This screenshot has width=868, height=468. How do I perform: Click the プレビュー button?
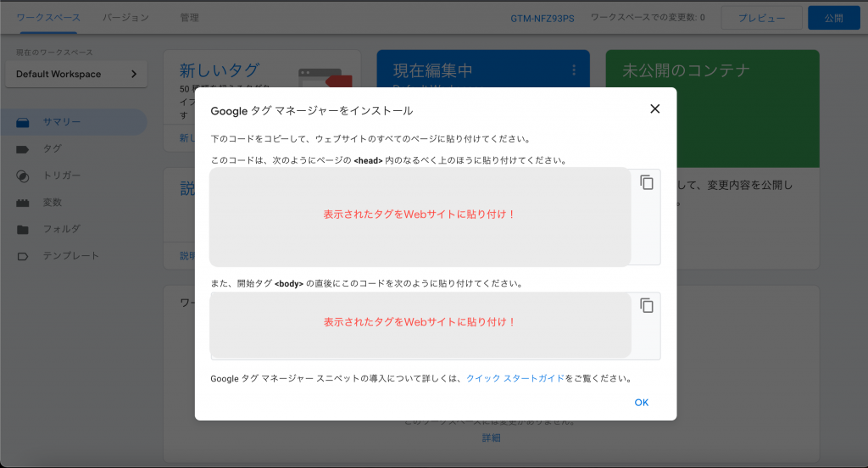point(762,19)
